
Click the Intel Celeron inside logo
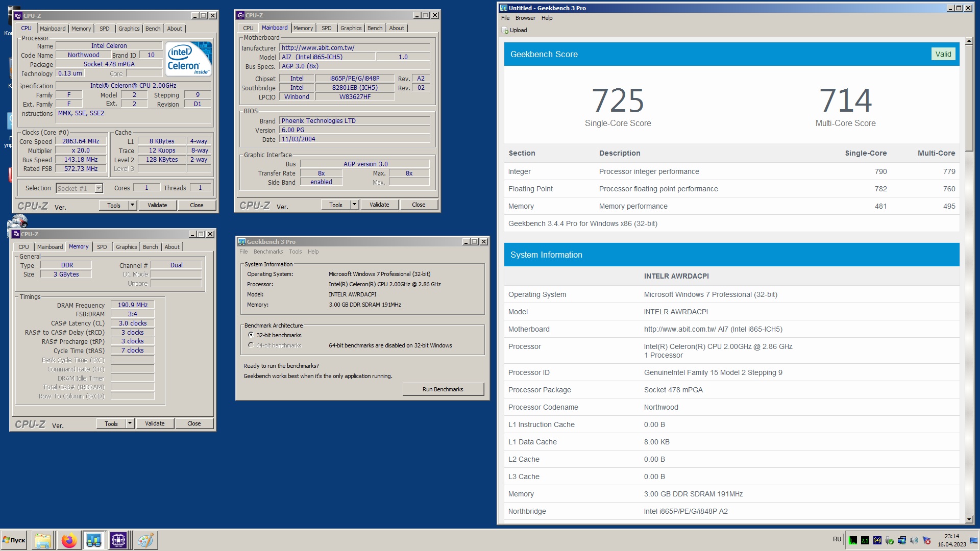click(x=189, y=59)
